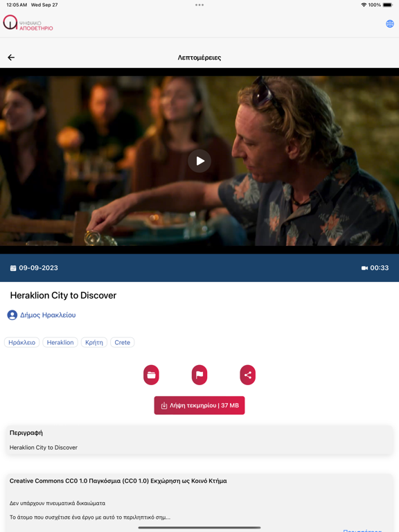Open the Ψηφιακό Αποθετήριο logo home

[x=28, y=23]
